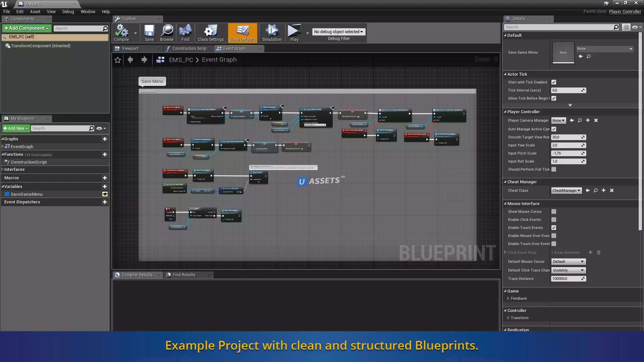Screen dimensions: 644x362
Task: Switch to the Construction Script tab
Action: pyautogui.click(x=189, y=49)
